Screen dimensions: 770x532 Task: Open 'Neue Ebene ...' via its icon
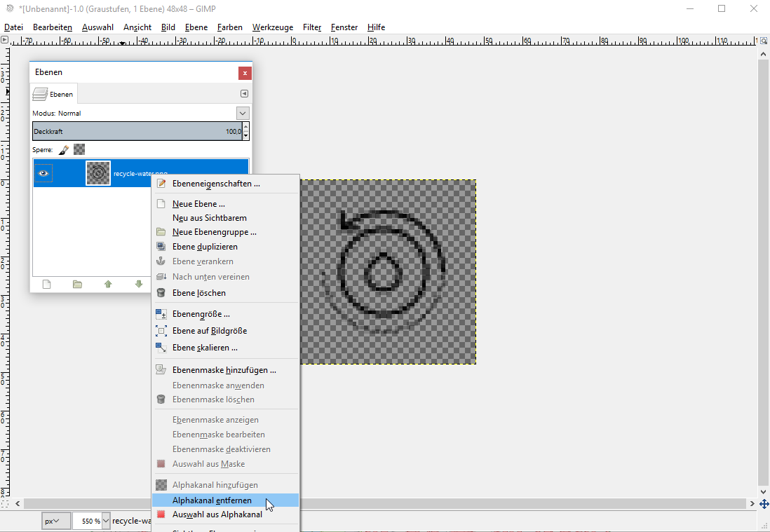click(x=162, y=203)
